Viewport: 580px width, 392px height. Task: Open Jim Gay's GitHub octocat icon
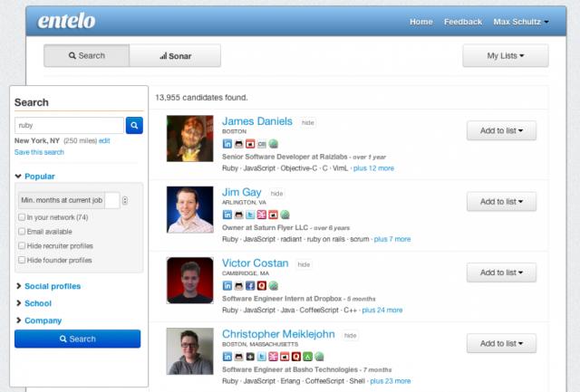(238, 215)
